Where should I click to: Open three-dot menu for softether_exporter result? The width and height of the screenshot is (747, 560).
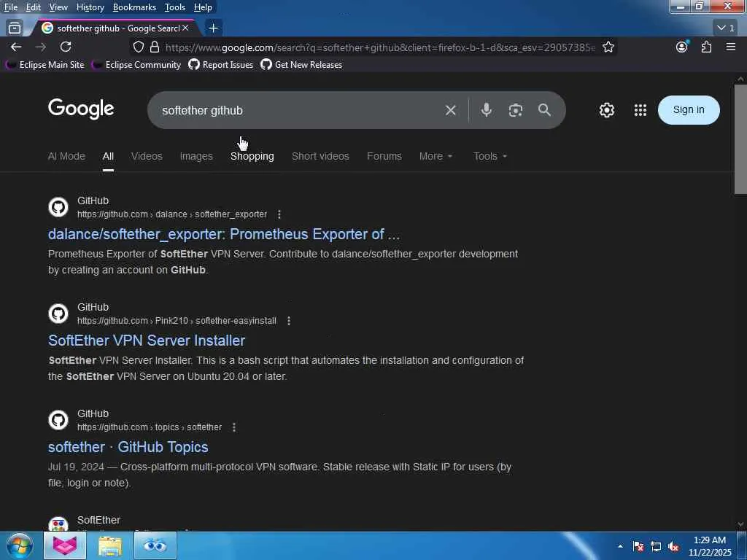coord(279,215)
